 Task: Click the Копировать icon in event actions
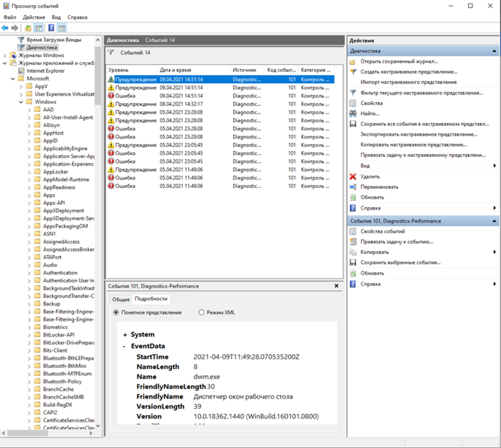(353, 252)
